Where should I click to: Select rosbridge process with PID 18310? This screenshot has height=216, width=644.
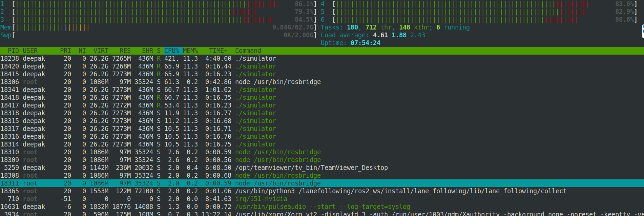(x=322, y=152)
